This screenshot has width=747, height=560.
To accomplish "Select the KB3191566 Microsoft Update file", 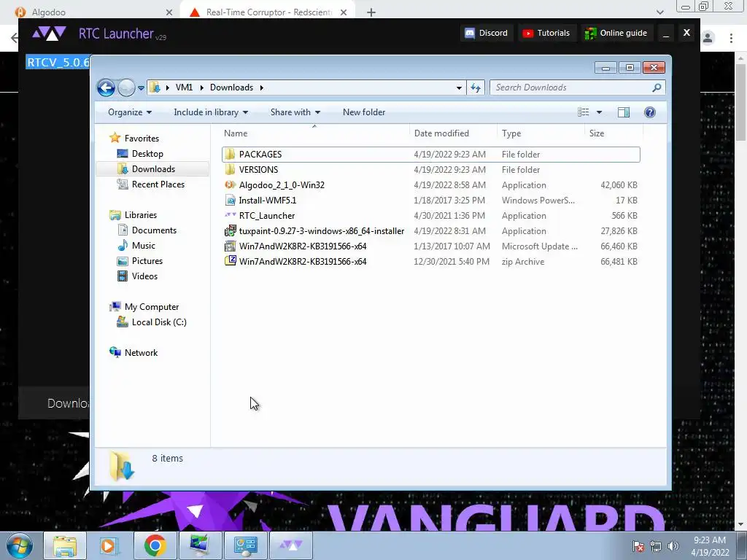I will pyautogui.click(x=430, y=246).
